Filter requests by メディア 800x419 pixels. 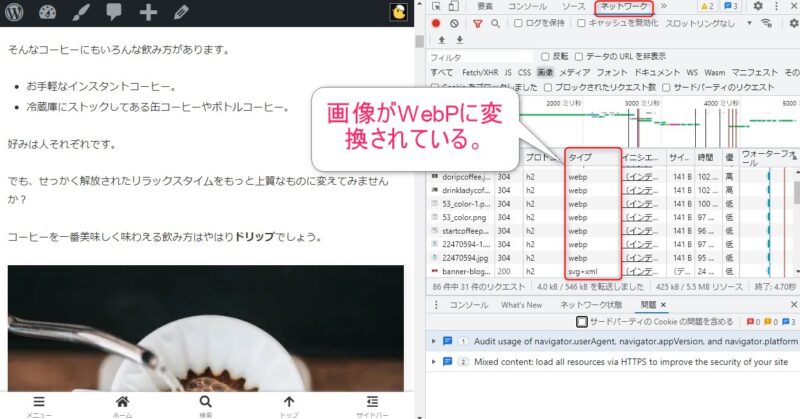tap(574, 72)
